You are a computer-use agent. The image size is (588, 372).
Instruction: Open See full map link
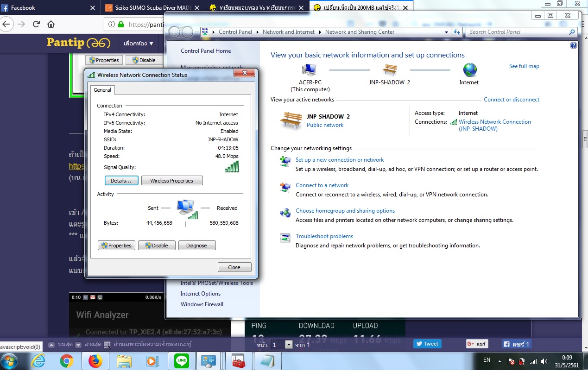[524, 66]
